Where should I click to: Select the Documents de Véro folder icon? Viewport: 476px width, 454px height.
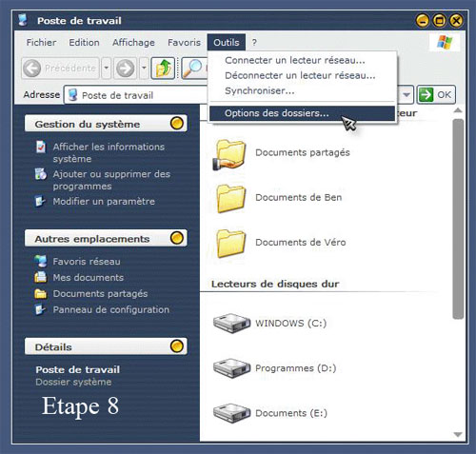click(x=231, y=244)
